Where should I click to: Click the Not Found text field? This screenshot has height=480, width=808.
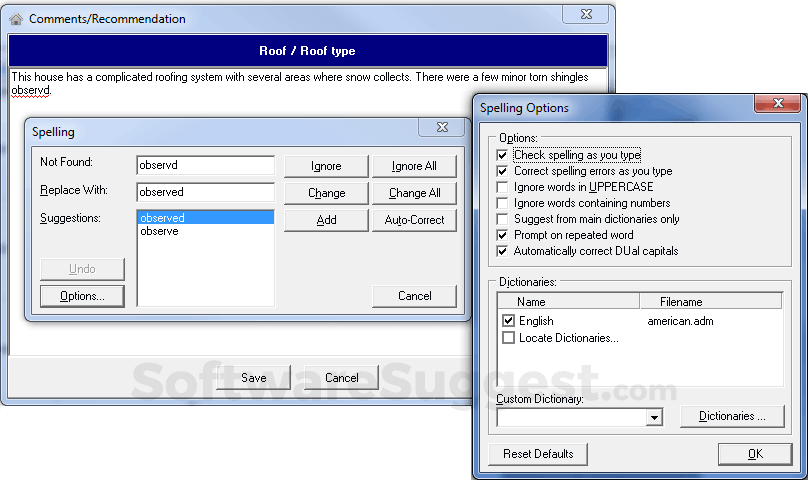(x=206, y=165)
